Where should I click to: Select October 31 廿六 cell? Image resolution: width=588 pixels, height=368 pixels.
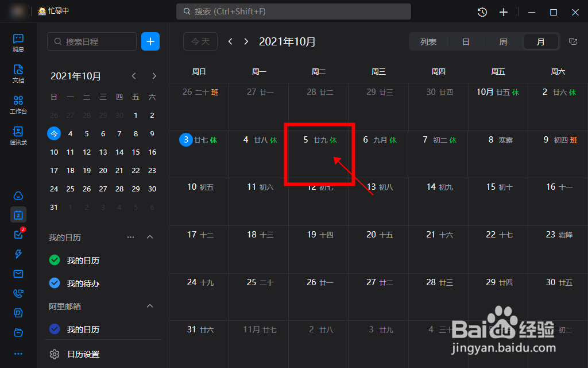pos(199,344)
